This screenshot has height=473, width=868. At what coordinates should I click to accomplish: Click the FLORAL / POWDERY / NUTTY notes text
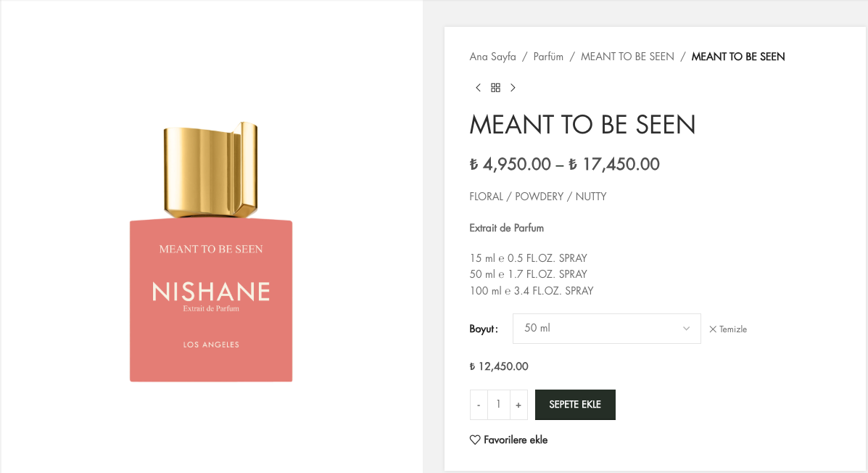(538, 197)
